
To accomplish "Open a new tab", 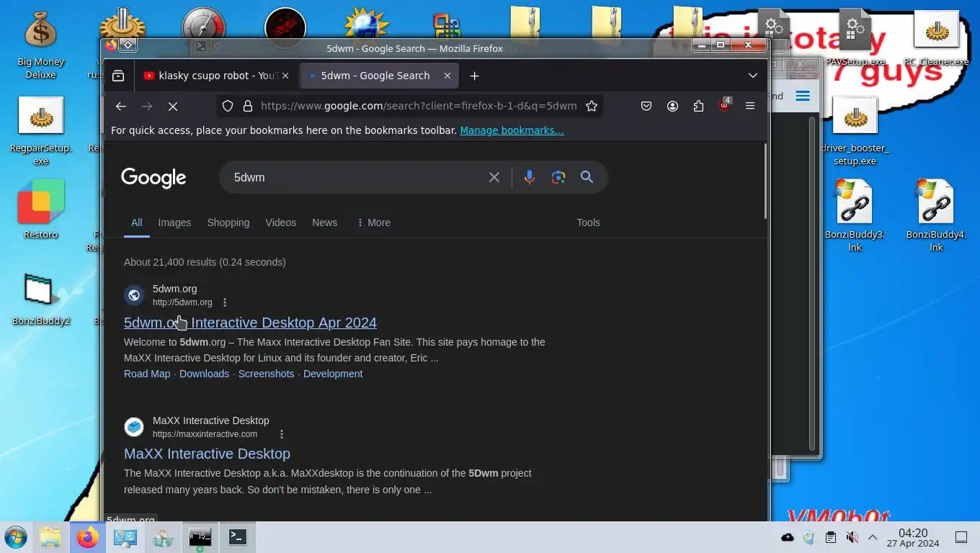I will (x=474, y=76).
